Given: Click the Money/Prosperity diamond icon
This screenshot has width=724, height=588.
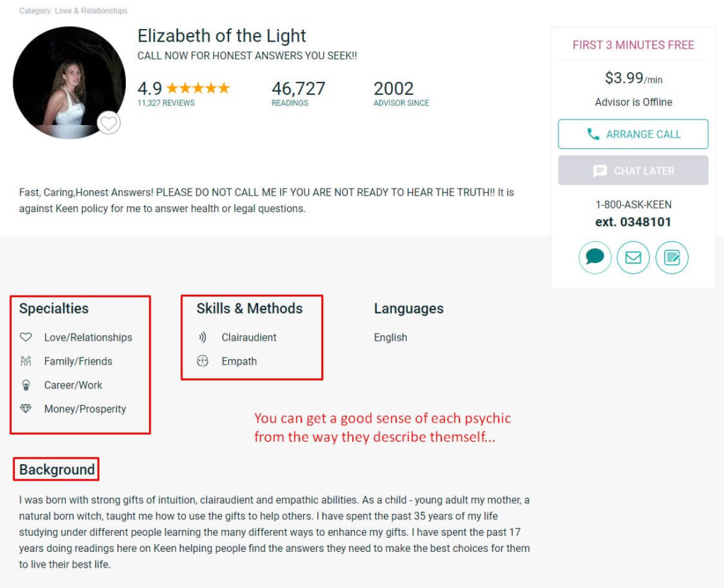Looking at the screenshot, I should [26, 408].
